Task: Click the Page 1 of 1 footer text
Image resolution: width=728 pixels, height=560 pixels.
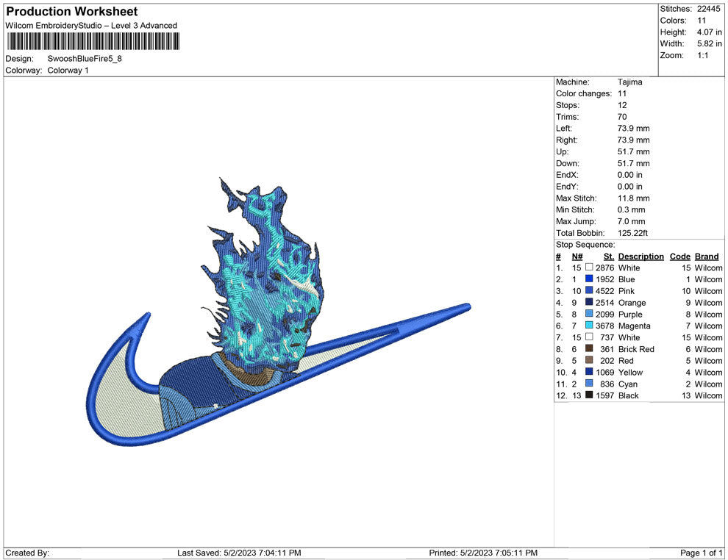Action: point(702,553)
